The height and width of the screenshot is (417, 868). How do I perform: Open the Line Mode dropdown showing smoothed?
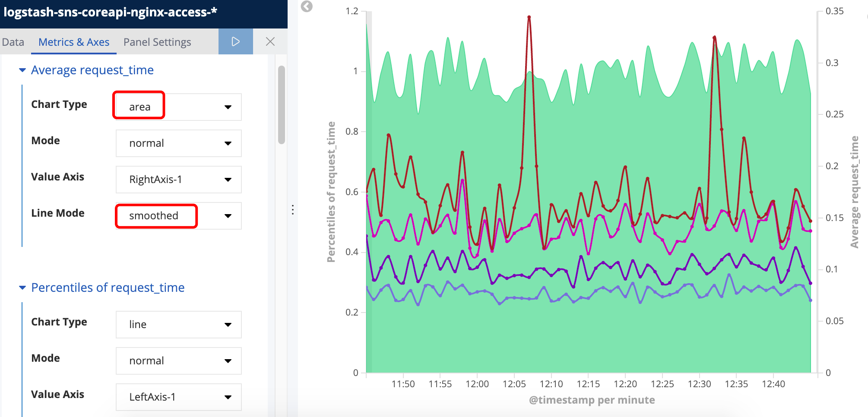click(178, 215)
